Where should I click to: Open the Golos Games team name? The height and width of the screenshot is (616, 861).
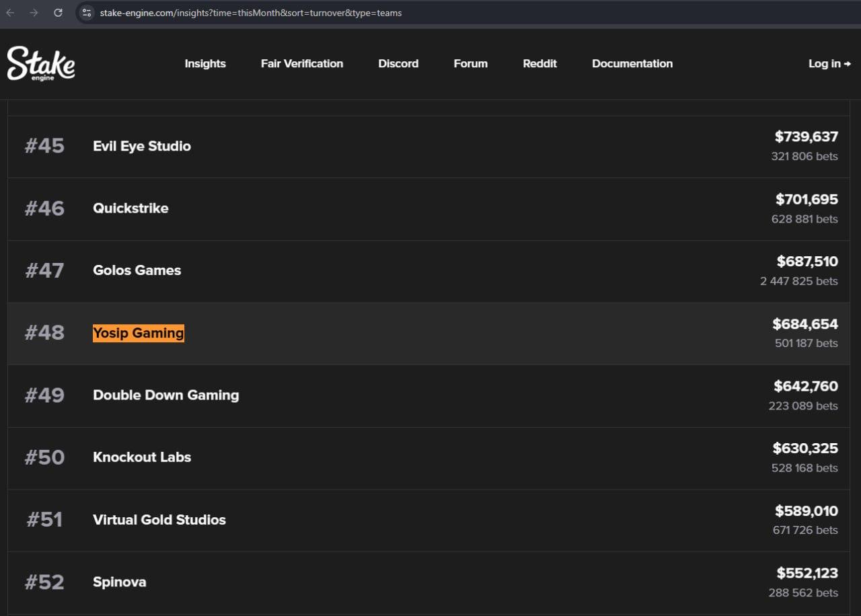[137, 270]
